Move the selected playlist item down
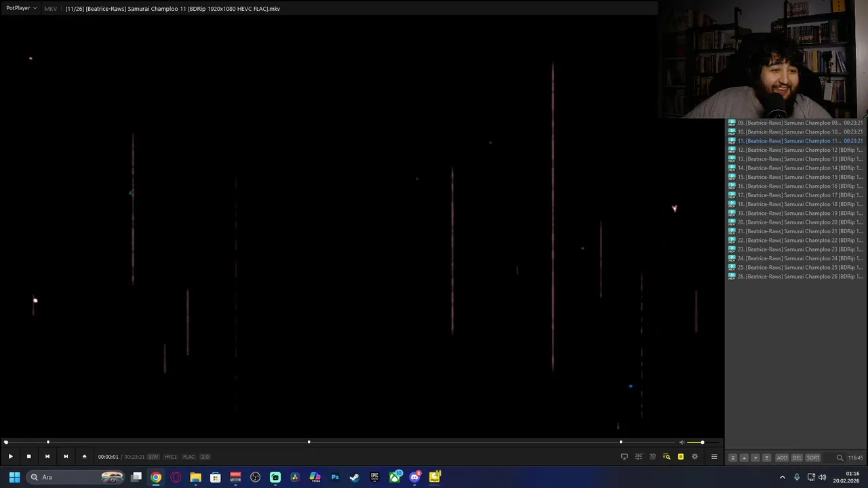 (x=755, y=457)
